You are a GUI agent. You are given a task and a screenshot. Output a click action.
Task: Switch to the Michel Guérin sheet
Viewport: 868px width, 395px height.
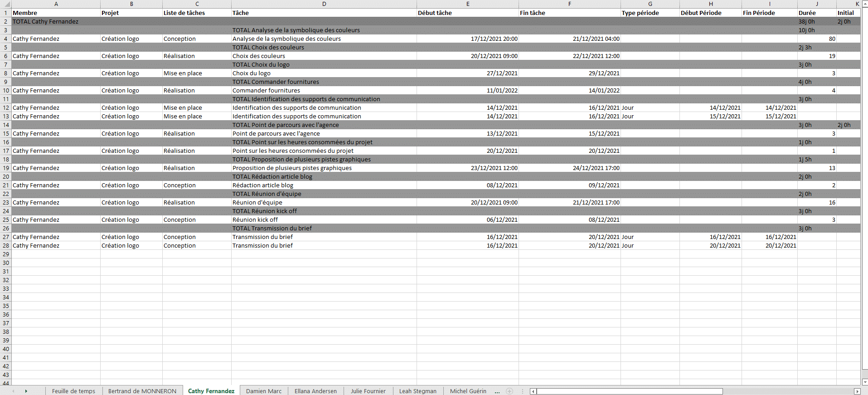click(468, 391)
